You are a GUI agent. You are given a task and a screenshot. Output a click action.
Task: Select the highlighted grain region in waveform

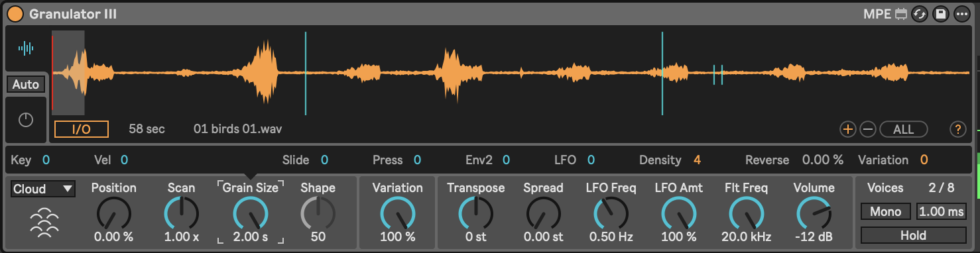coord(68,73)
